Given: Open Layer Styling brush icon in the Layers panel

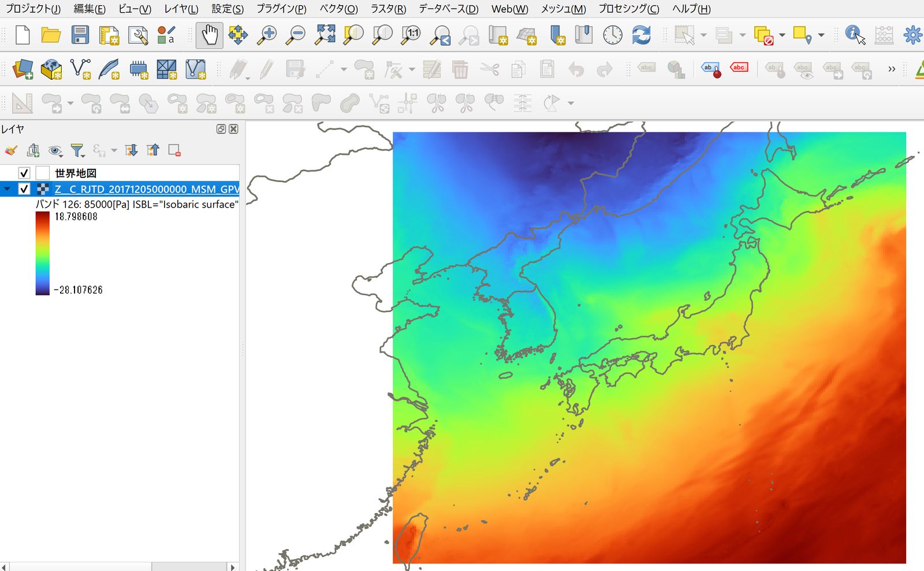Looking at the screenshot, I should pos(10,151).
